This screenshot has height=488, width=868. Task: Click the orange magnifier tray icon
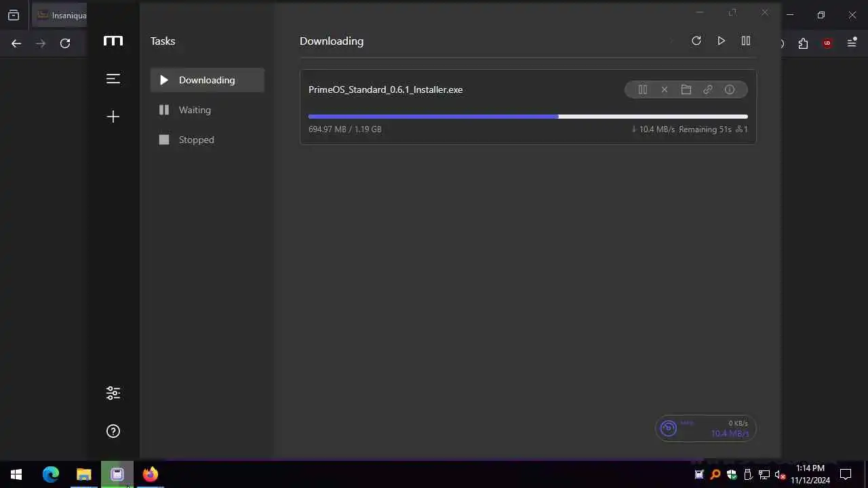tap(715, 474)
